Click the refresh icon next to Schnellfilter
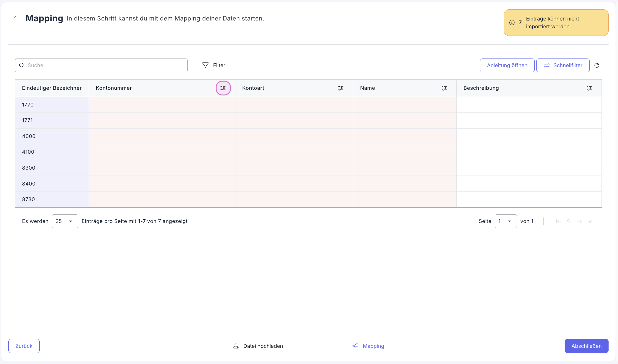This screenshot has height=364, width=618. 596,65
